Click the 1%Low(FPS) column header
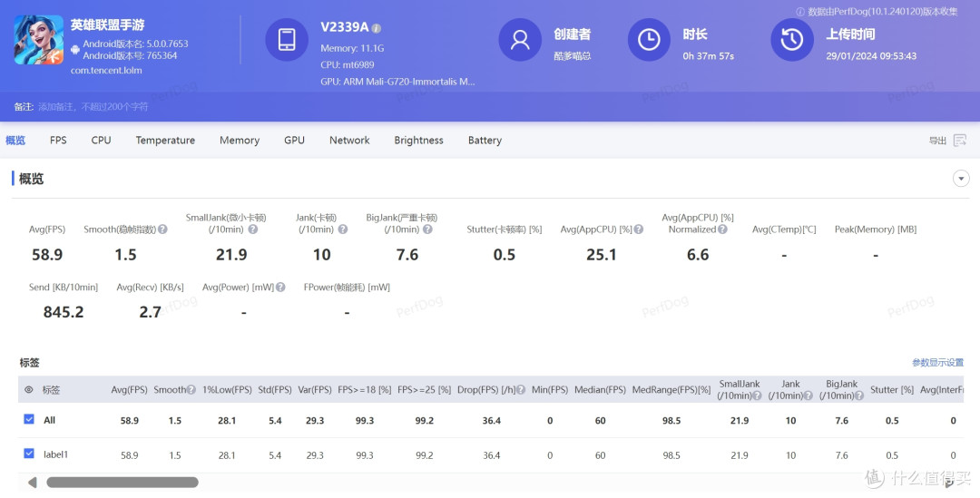 [227, 390]
